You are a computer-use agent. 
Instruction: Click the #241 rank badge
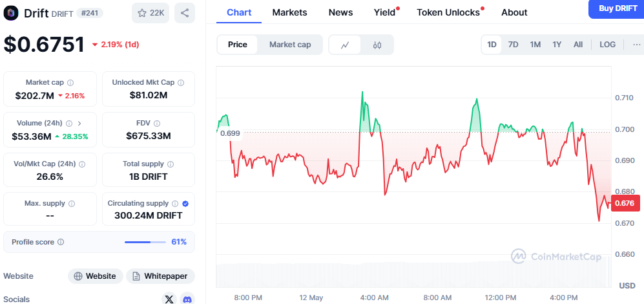click(x=89, y=13)
